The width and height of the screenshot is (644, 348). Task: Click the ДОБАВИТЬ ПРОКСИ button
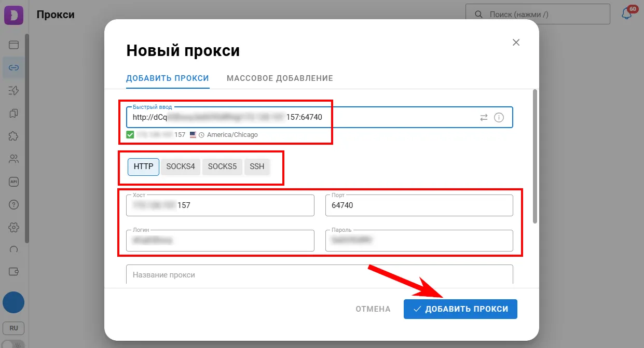pos(460,309)
